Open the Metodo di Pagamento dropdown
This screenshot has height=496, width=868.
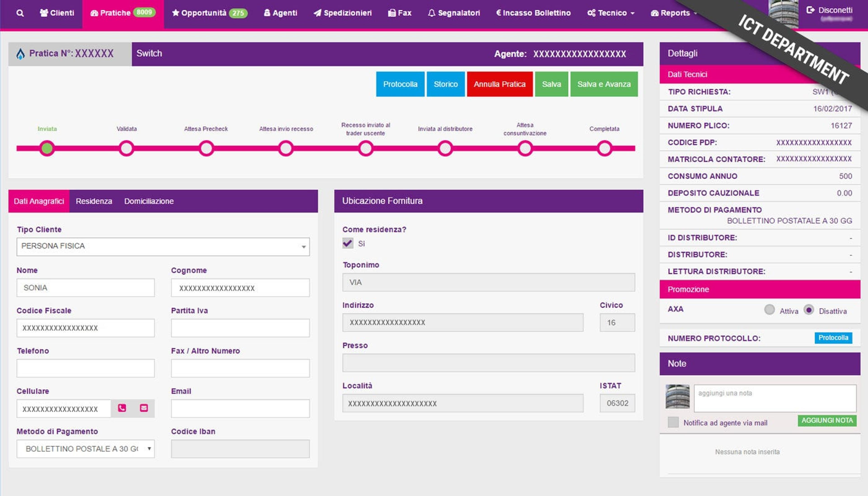[85, 449]
